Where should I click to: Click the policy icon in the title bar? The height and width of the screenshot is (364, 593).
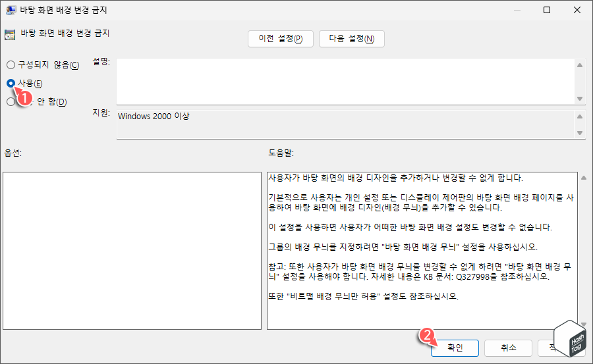click(x=11, y=10)
